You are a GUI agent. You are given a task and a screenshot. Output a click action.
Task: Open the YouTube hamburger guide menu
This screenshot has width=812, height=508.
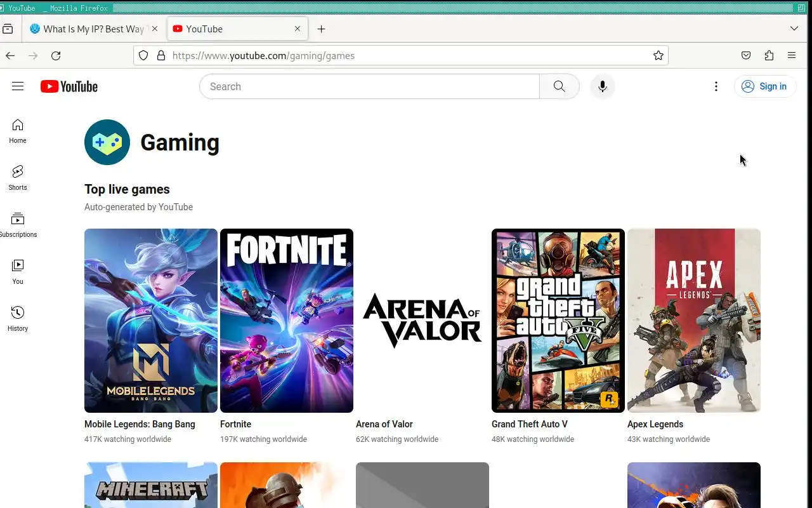click(18, 86)
